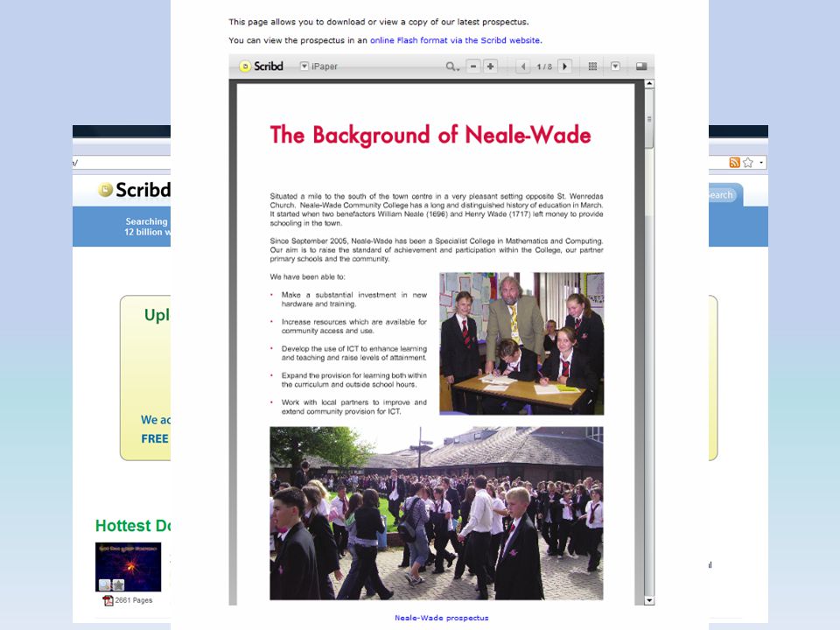Open the view mode dropdown arrow
Screen dimensions: 840x630
[x=615, y=66]
